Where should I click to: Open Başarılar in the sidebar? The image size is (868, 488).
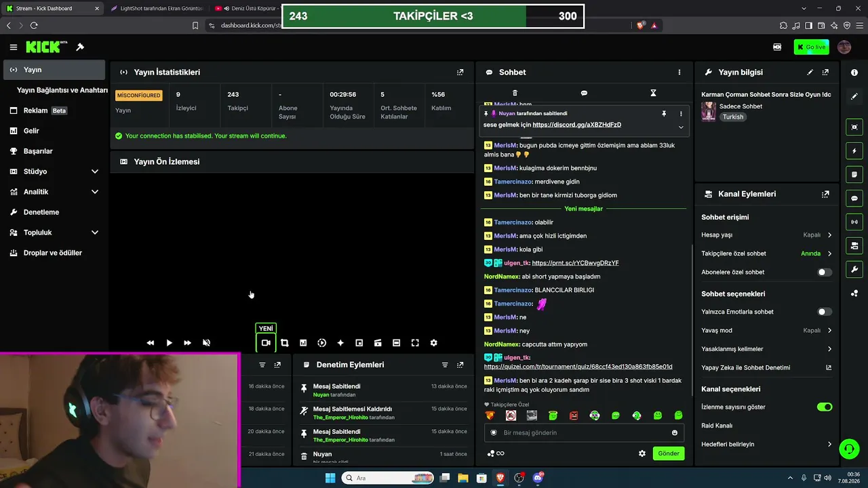tap(54, 151)
